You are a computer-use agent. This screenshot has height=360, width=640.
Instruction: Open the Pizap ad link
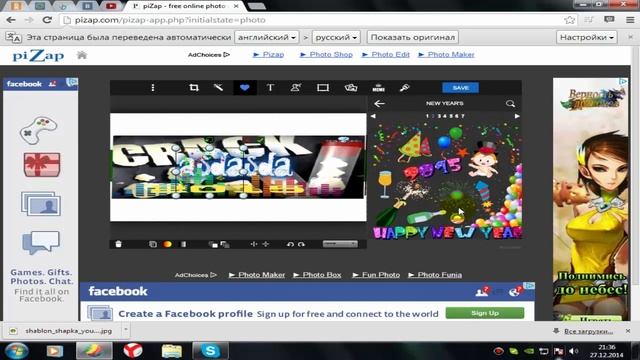(268, 55)
